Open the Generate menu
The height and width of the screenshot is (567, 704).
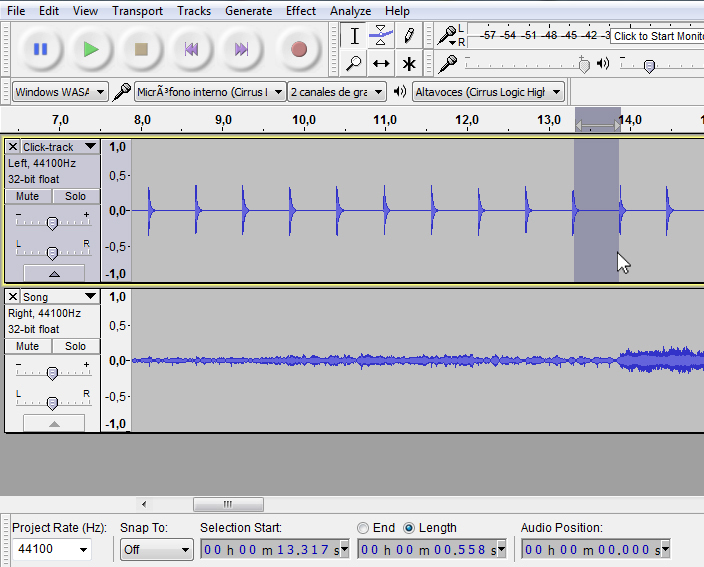tap(248, 11)
